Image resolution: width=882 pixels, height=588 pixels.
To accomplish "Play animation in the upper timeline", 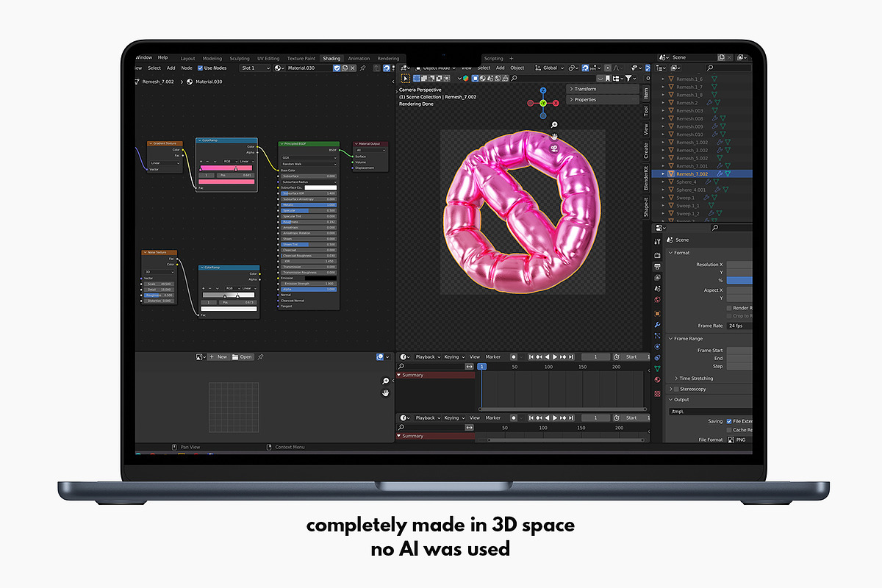I will 555,356.
